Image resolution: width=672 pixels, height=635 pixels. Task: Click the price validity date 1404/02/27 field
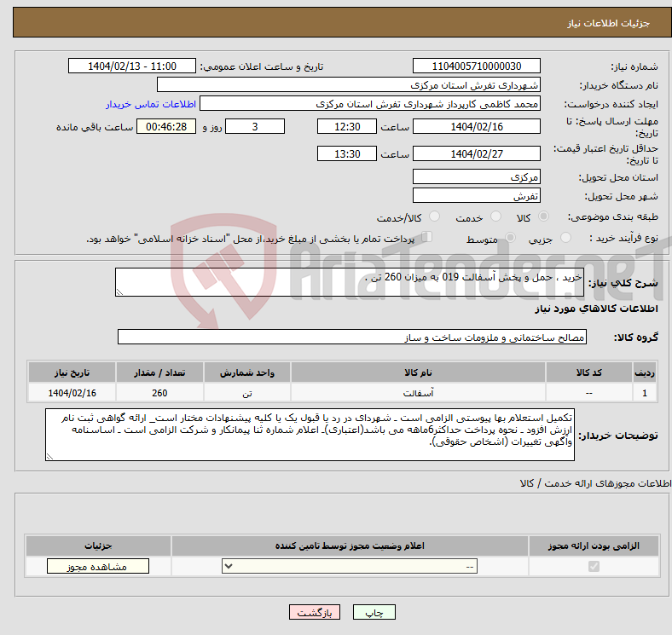[476, 153]
